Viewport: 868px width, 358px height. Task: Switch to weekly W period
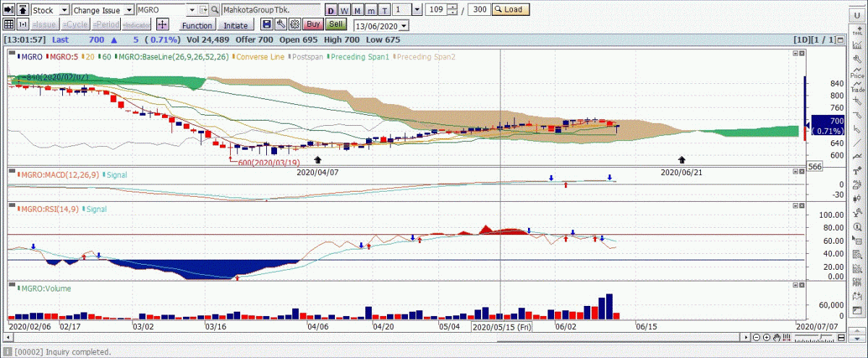344,10
